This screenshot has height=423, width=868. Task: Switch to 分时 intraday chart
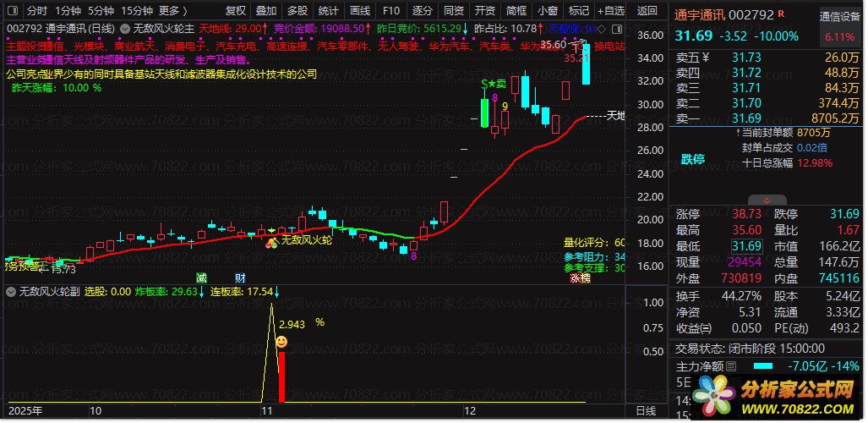click(x=37, y=10)
